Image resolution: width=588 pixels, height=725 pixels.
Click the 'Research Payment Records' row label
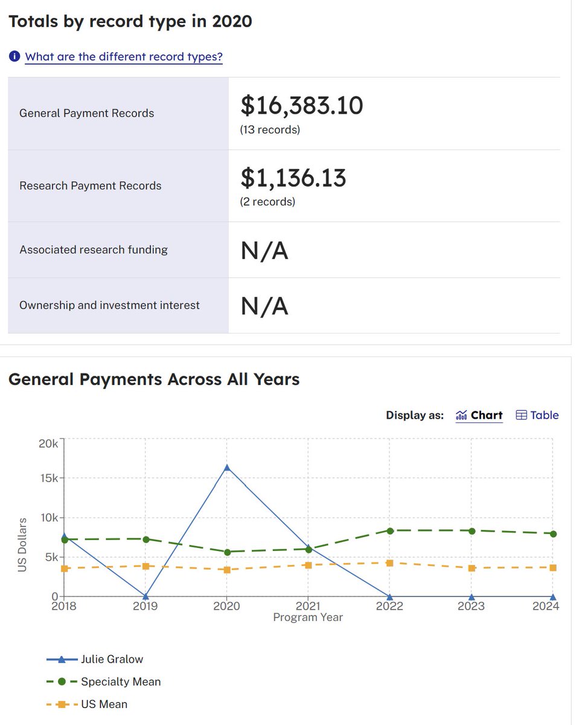[x=91, y=185]
